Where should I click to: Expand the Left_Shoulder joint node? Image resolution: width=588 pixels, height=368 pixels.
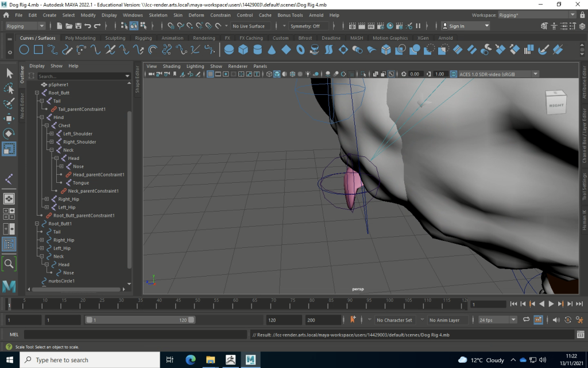[x=51, y=134]
